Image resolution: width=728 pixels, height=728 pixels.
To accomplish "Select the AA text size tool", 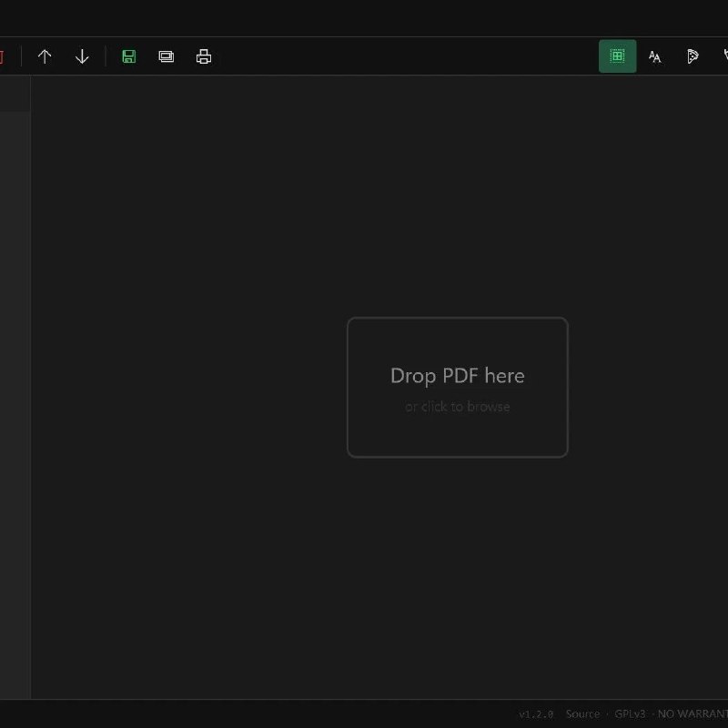I will [x=655, y=56].
